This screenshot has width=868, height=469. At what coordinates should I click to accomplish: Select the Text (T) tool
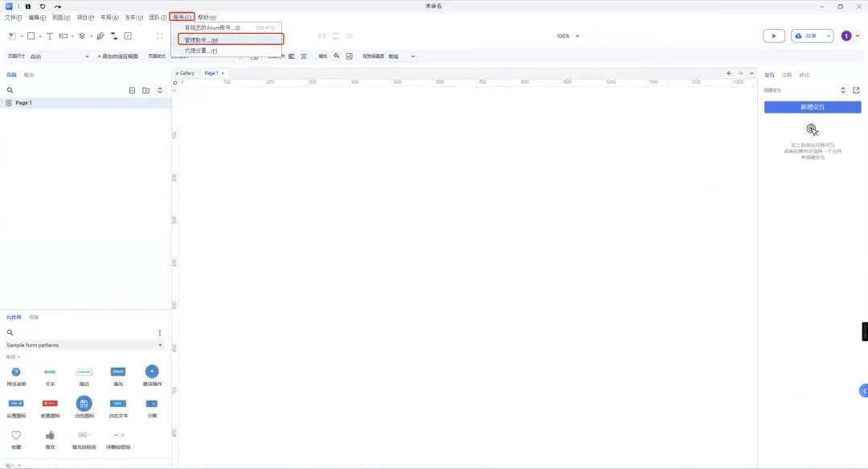[x=50, y=36]
